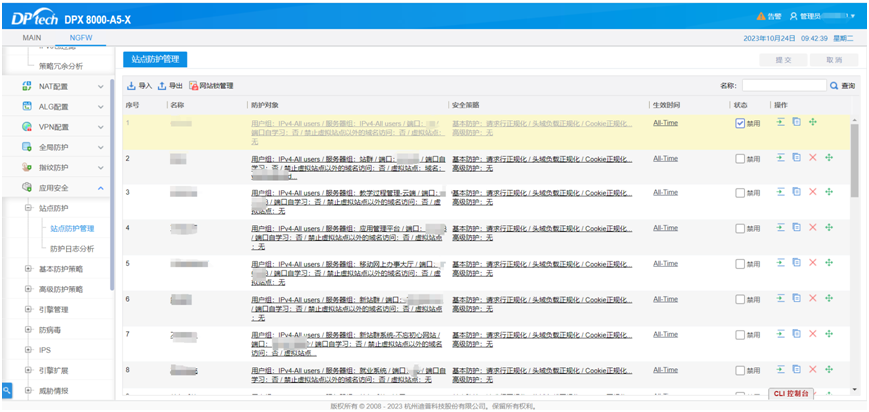Open 策略冗余分析 in the sidebar
Image resolution: width=869 pixels, height=412 pixels.
(61, 66)
